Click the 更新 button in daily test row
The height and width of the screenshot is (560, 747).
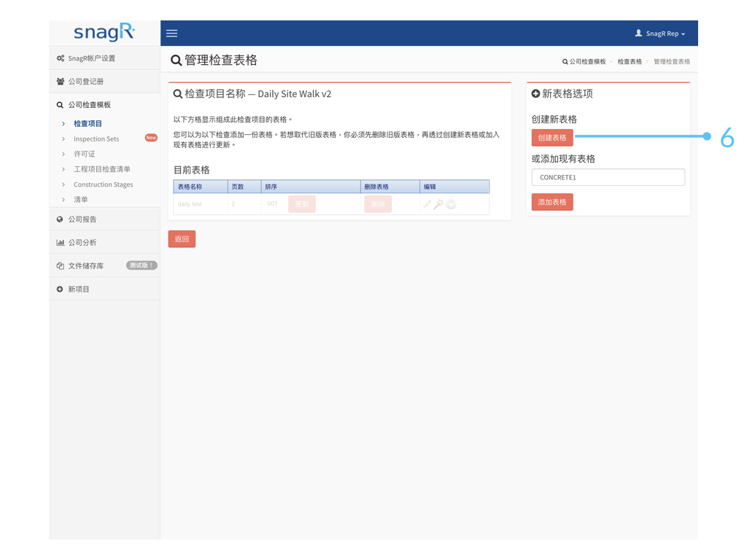302,204
